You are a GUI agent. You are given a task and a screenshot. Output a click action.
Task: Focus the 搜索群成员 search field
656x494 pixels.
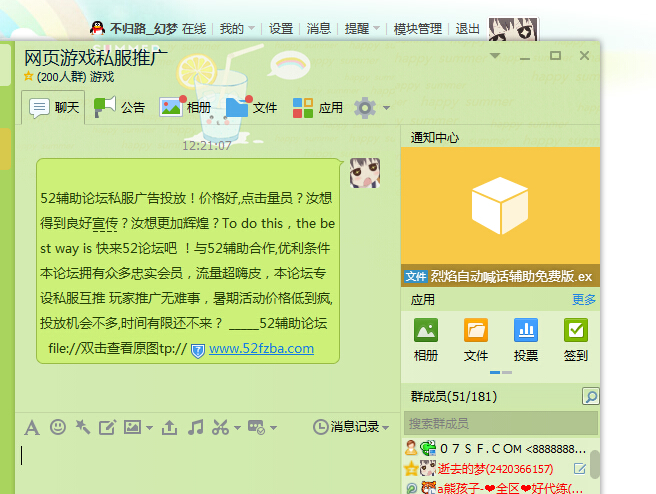tap(501, 423)
